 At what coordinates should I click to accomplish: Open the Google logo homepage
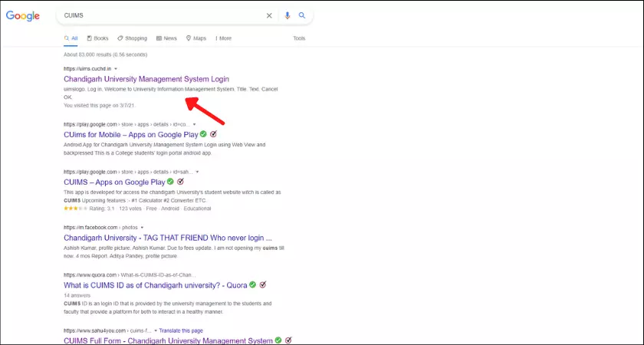[22, 16]
